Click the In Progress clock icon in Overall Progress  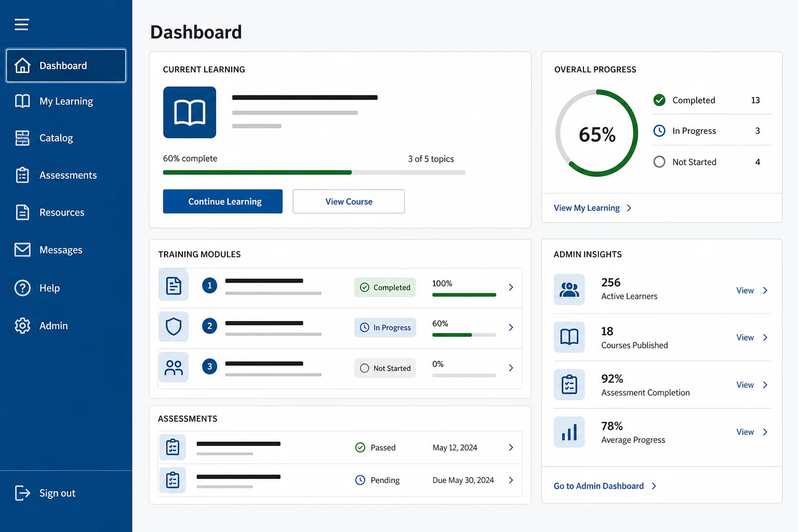tap(659, 131)
